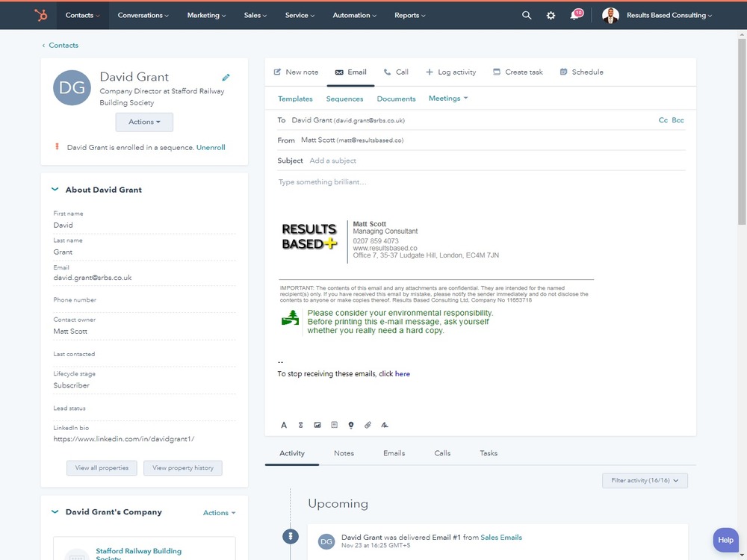Screen dimensions: 747x560
Task: Click the Call phone icon
Action: click(387, 72)
